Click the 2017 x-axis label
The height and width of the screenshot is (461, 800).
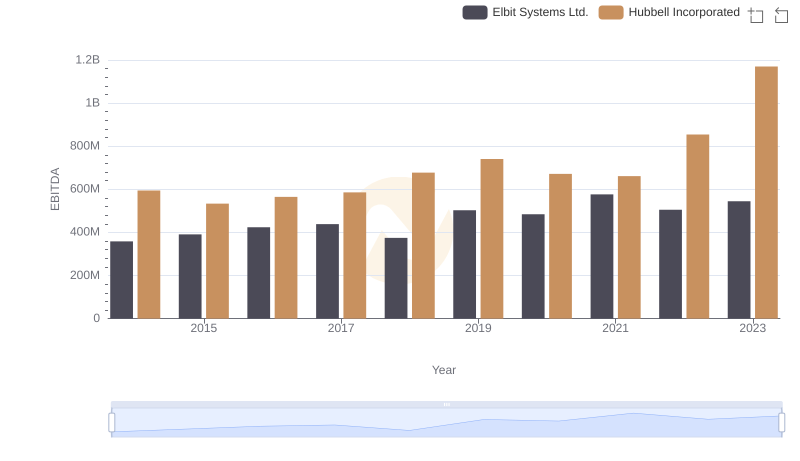coord(341,328)
